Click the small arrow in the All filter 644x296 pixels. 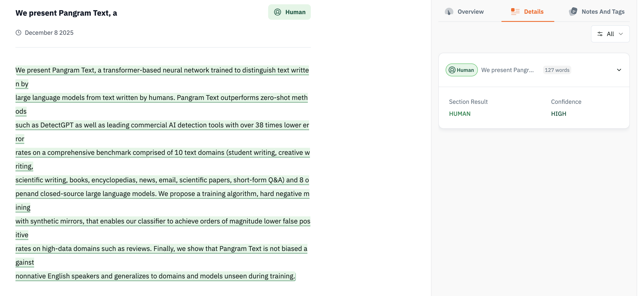pyautogui.click(x=621, y=34)
